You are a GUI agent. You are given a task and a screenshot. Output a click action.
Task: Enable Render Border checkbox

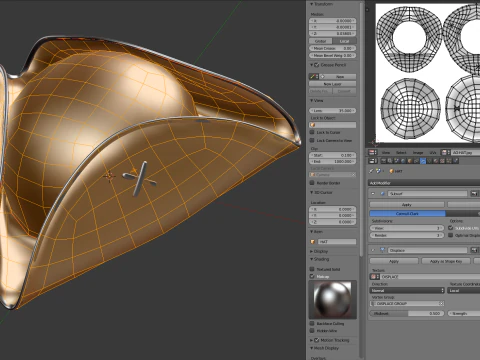tap(312, 183)
